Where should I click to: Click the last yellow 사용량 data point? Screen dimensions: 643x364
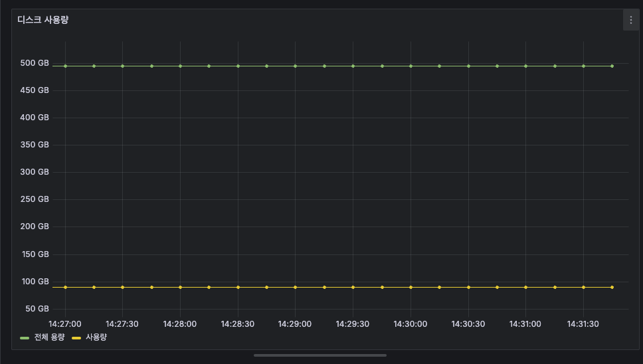tap(612, 288)
